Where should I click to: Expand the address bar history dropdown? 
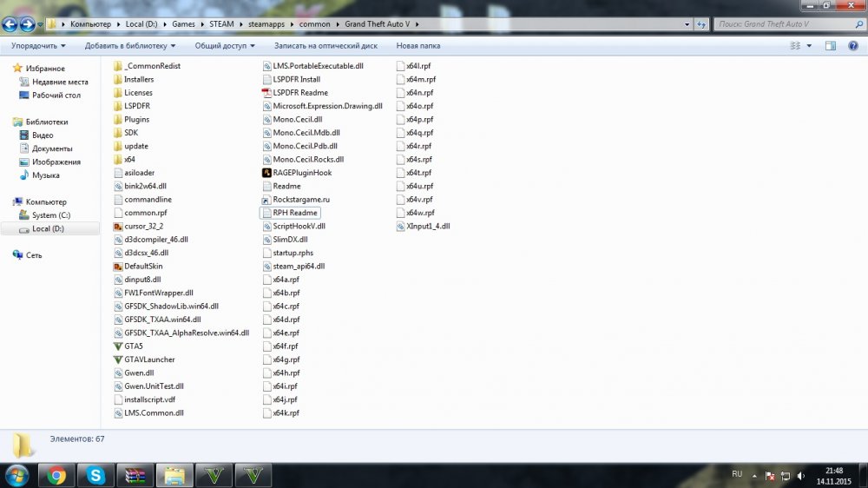[x=687, y=24]
